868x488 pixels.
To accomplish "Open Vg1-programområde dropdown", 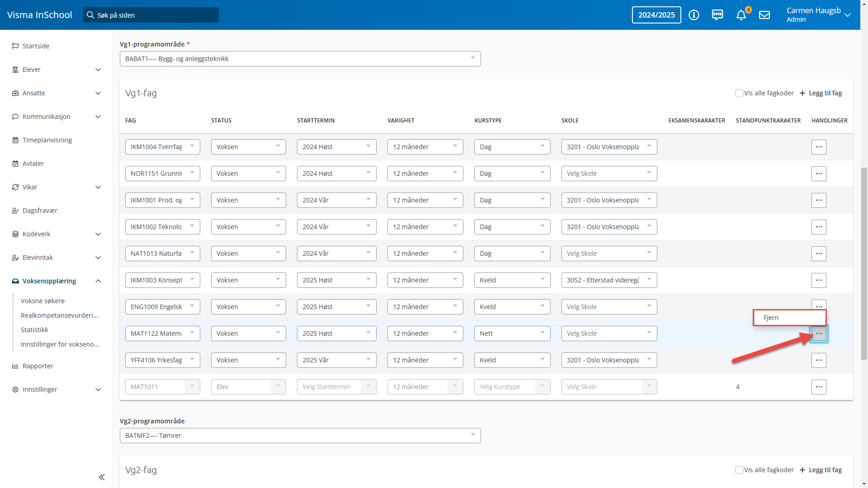I will click(300, 59).
